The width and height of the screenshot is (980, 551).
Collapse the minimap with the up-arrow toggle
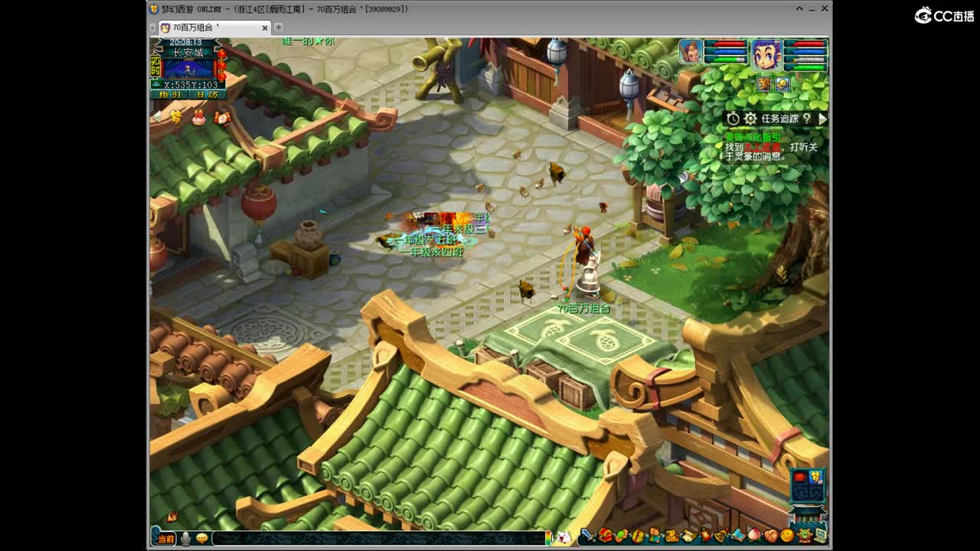tap(156, 84)
